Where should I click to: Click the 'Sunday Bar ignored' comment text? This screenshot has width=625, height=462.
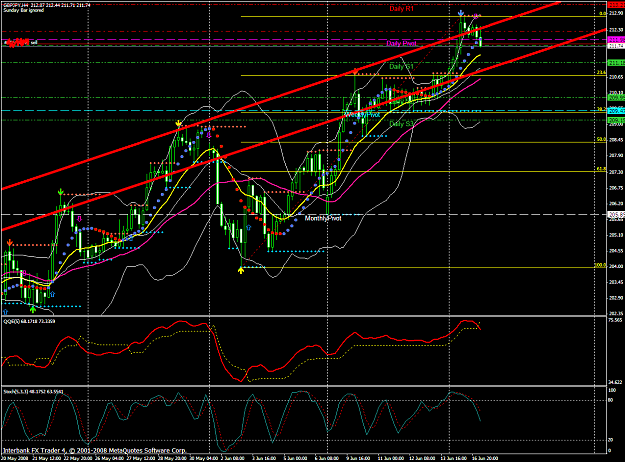pyautogui.click(x=24, y=10)
